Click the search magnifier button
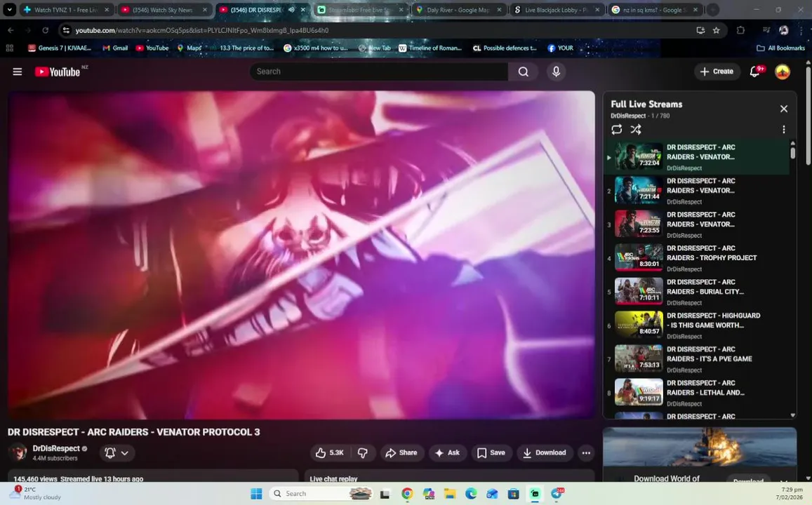Screen dimensions: 812x505 [x=523, y=72]
